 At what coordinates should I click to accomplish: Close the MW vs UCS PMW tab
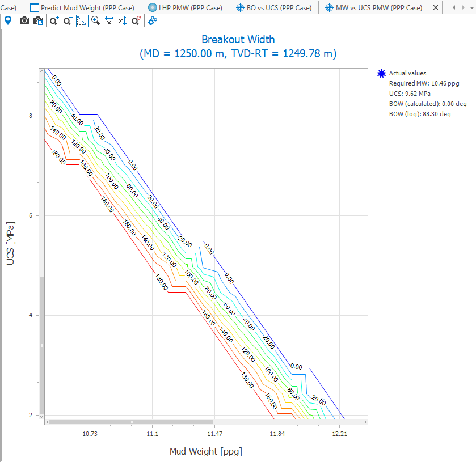pyautogui.click(x=435, y=8)
